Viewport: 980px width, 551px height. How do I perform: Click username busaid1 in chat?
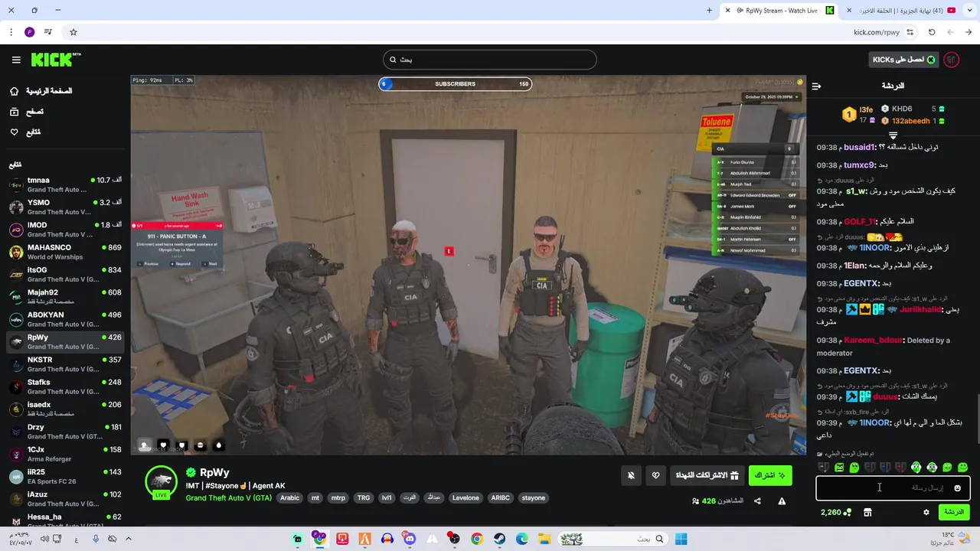point(859,147)
